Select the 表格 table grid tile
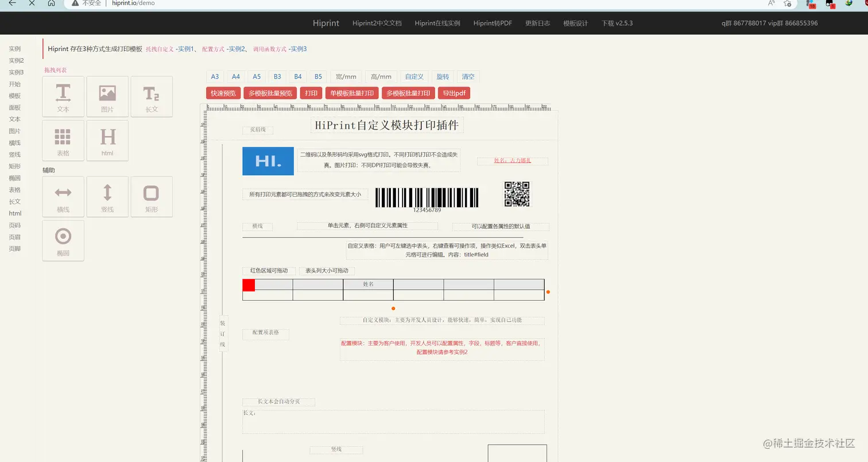868x462 pixels. [x=63, y=141]
